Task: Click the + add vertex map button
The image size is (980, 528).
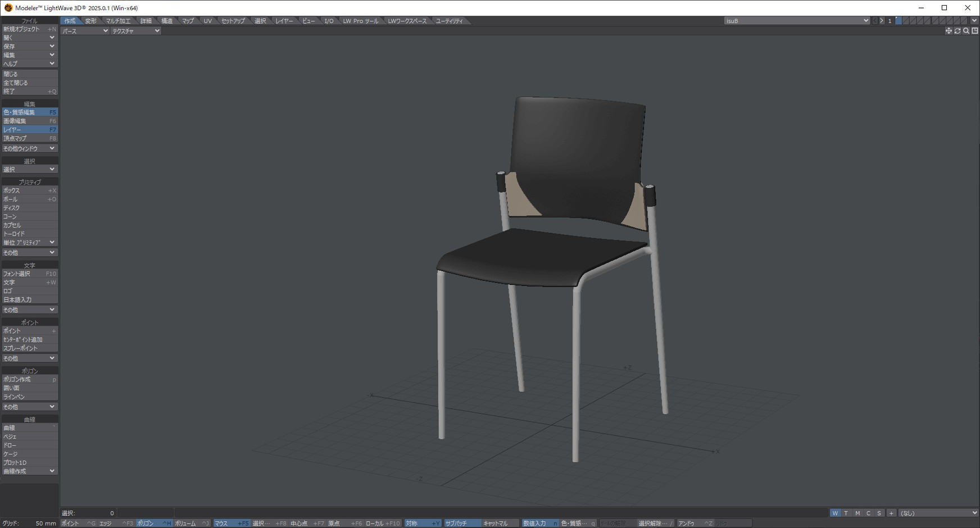Action: click(x=892, y=513)
